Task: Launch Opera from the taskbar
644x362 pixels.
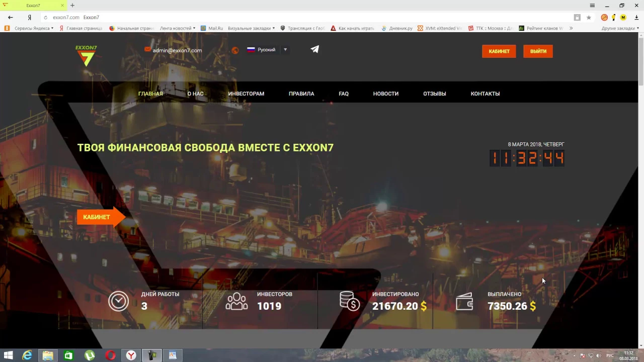Action: tap(110, 355)
